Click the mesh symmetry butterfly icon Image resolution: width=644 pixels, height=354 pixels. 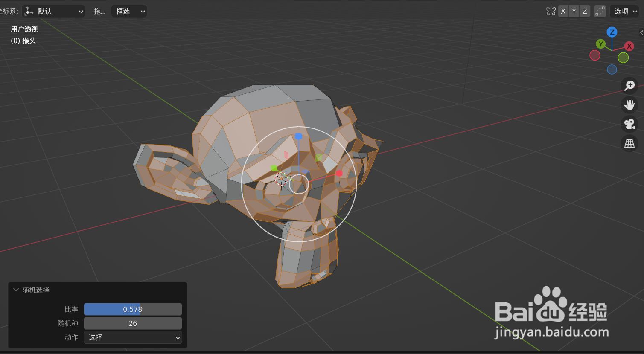tap(551, 11)
